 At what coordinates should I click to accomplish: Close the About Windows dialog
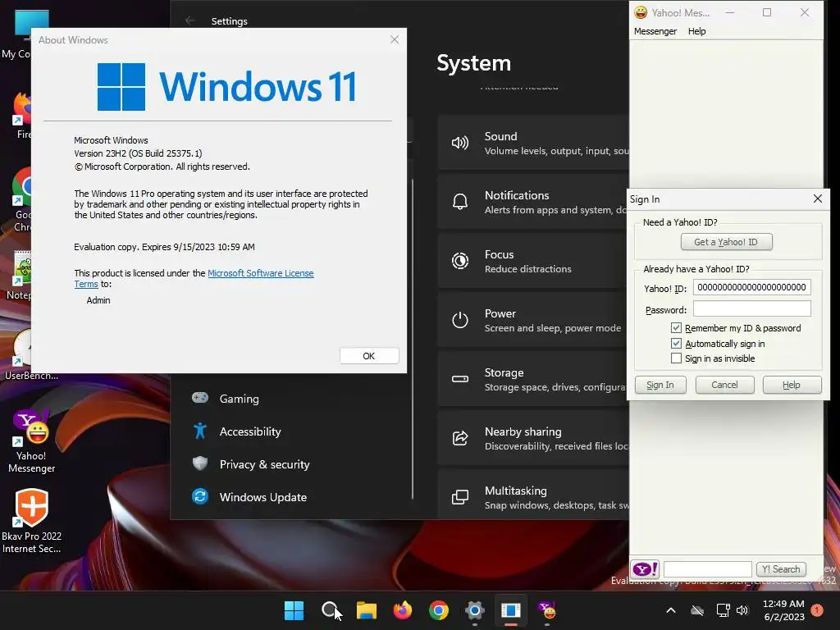(x=395, y=39)
